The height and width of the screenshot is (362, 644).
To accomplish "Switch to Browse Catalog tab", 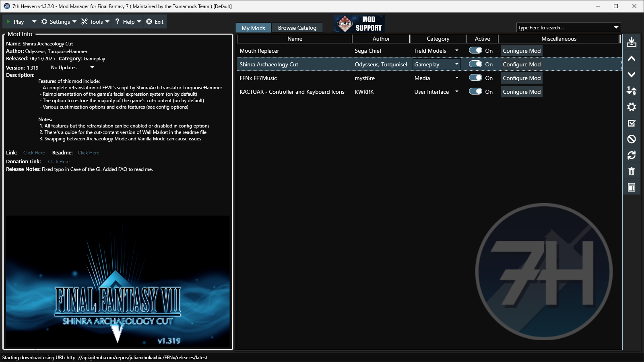I will (x=297, y=28).
